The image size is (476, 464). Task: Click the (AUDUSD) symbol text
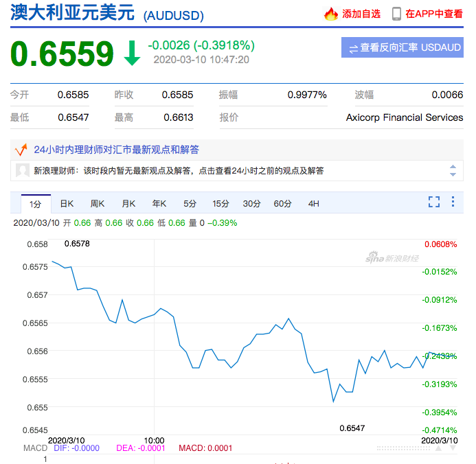173,16
